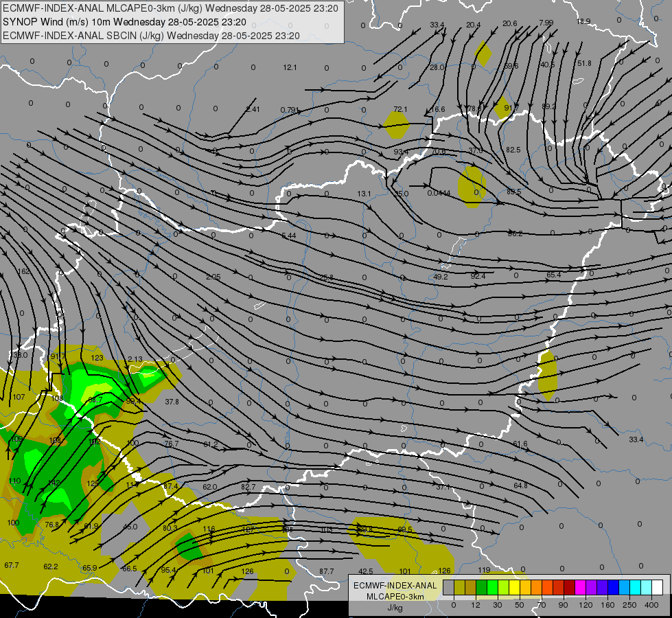The height and width of the screenshot is (618, 672).
Task: Click the legend tick label 120
Action: click(586, 605)
